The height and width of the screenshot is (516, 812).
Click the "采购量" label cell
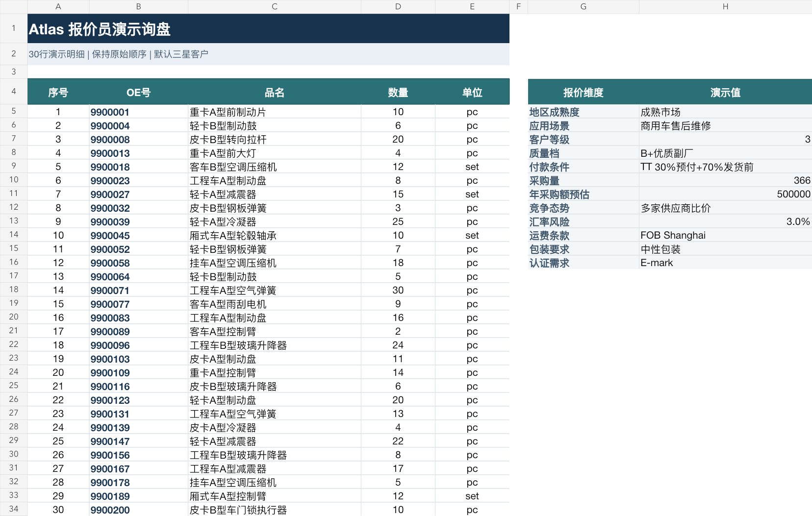pyautogui.click(x=584, y=180)
